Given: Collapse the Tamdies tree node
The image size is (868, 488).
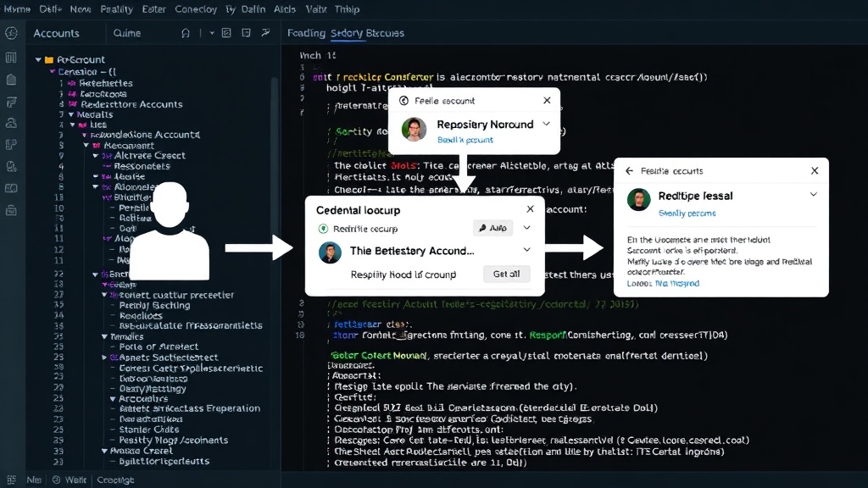Looking at the screenshot, I should click(x=104, y=336).
